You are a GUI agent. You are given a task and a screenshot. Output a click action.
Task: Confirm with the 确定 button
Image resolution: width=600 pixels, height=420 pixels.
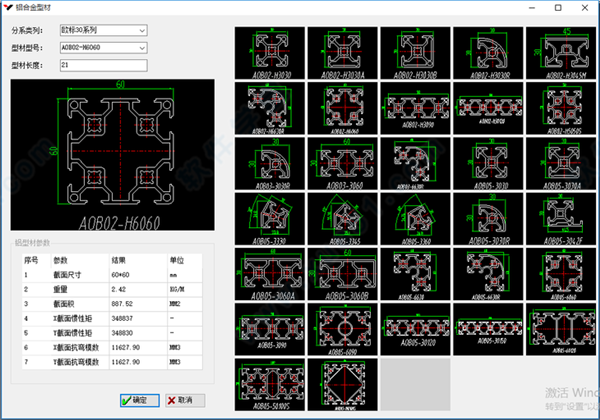[x=140, y=400]
